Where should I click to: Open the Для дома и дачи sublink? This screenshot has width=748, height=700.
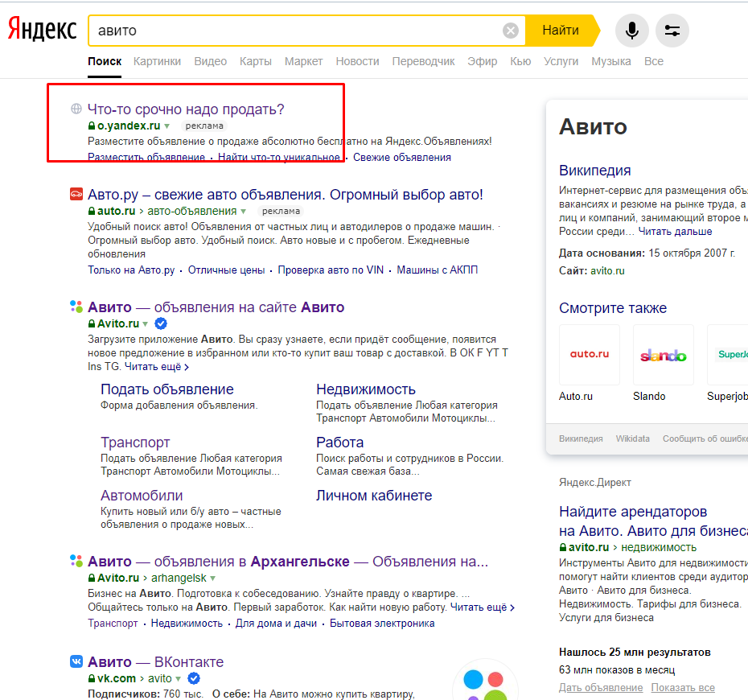pyautogui.click(x=276, y=624)
